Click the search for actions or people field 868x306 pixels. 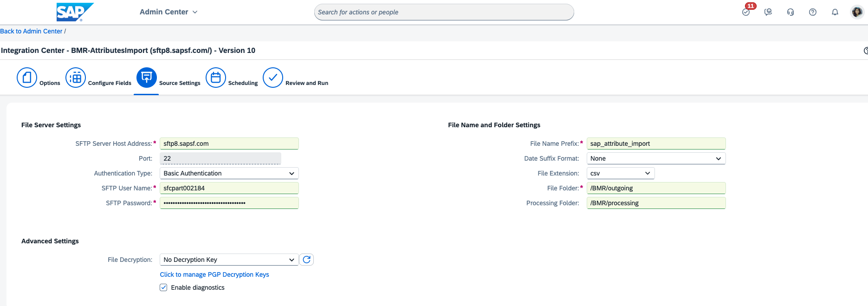(444, 12)
